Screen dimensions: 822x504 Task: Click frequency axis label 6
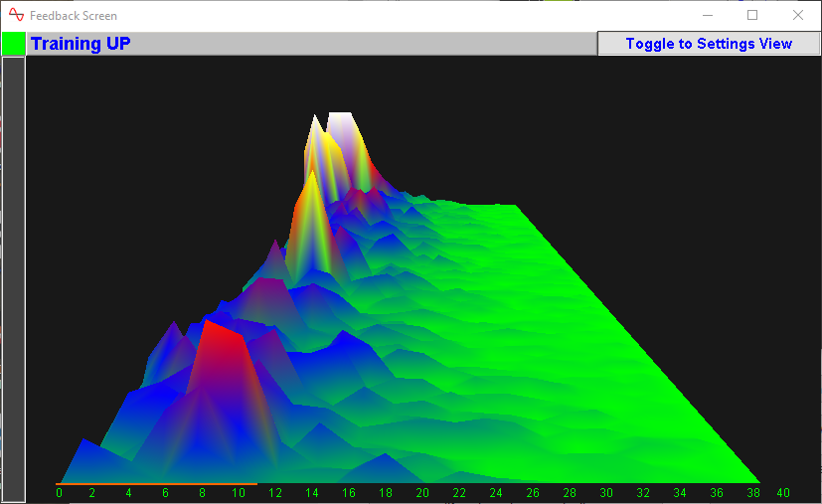click(x=166, y=493)
